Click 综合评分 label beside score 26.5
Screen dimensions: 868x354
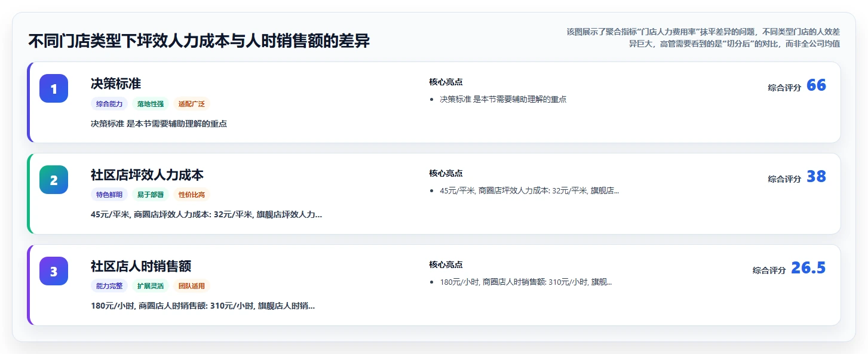[769, 270]
